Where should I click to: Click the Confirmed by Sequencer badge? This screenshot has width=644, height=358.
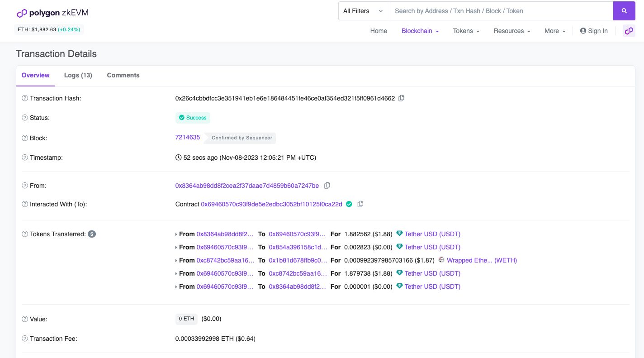click(x=241, y=138)
